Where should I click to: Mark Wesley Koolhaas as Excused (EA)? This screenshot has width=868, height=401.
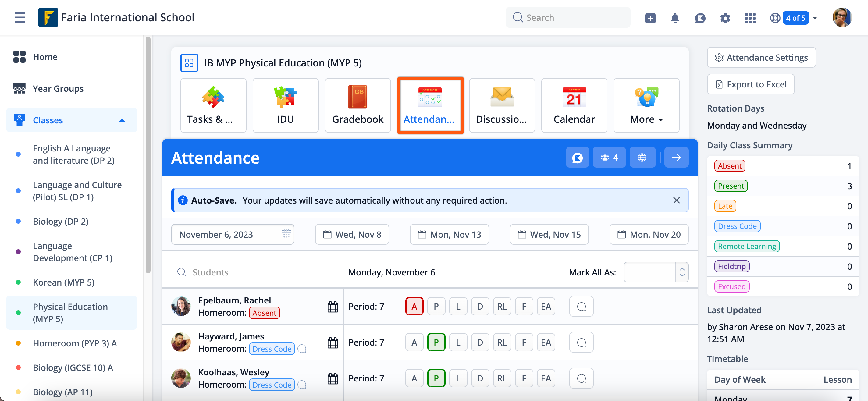click(x=546, y=378)
